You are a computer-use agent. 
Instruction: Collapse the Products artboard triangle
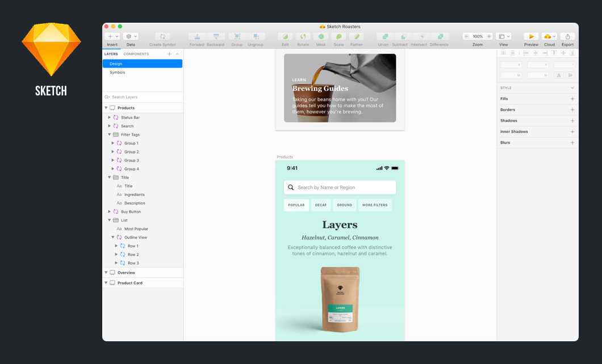click(106, 108)
